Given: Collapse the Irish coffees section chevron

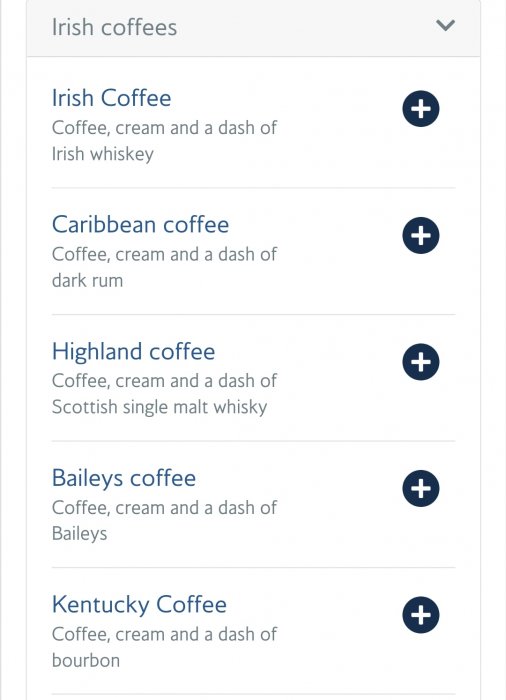Looking at the screenshot, I should point(445,25).
